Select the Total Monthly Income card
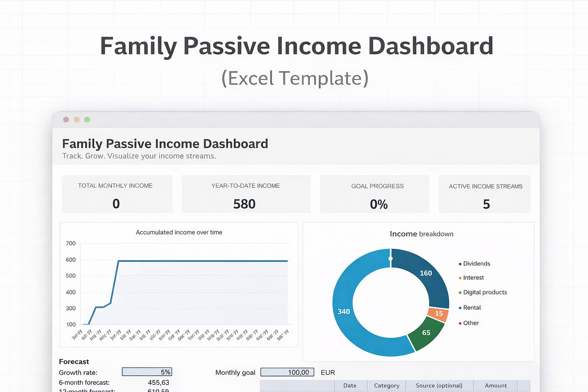588x392 pixels. tap(117, 194)
